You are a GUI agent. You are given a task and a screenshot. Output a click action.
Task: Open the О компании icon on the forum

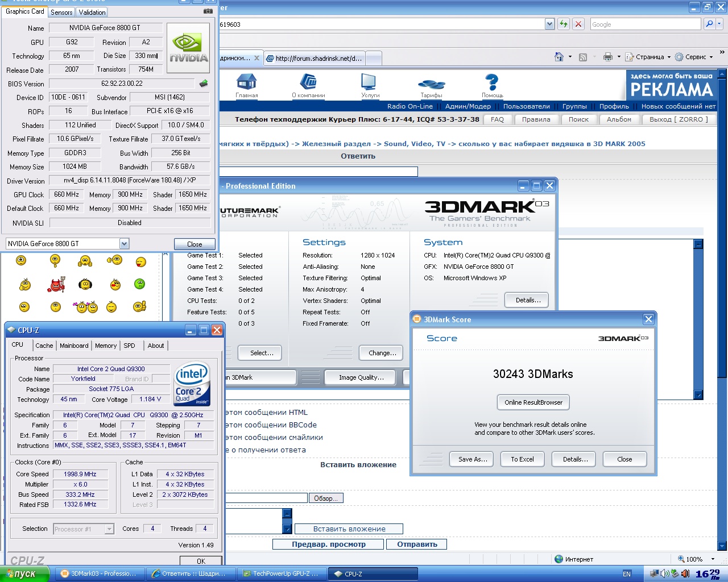[308, 82]
